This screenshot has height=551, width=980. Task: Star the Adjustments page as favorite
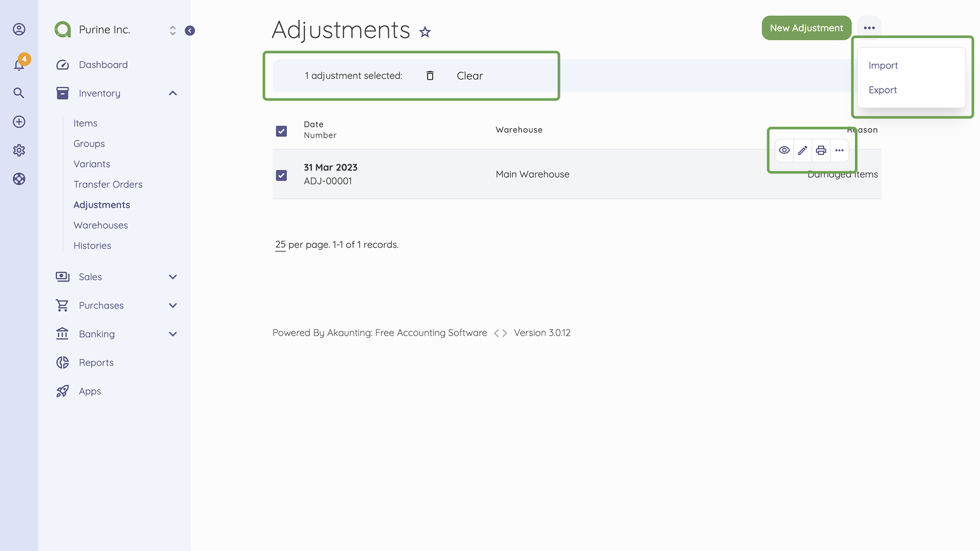[x=425, y=32]
